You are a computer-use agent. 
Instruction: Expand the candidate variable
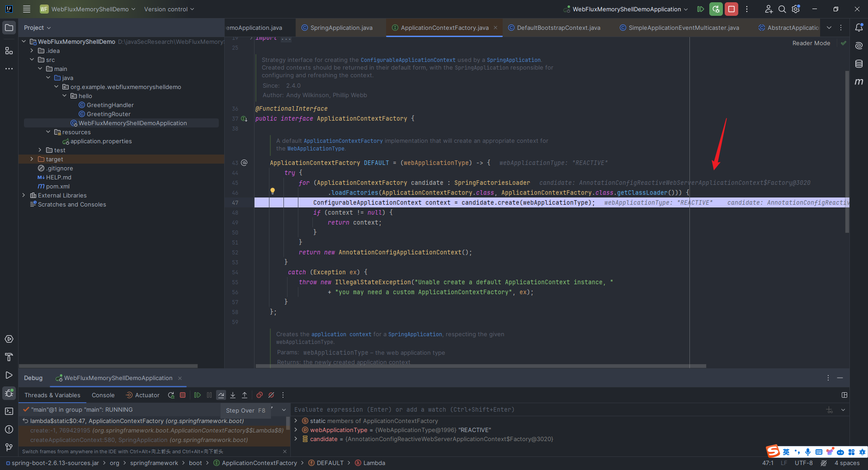296,439
